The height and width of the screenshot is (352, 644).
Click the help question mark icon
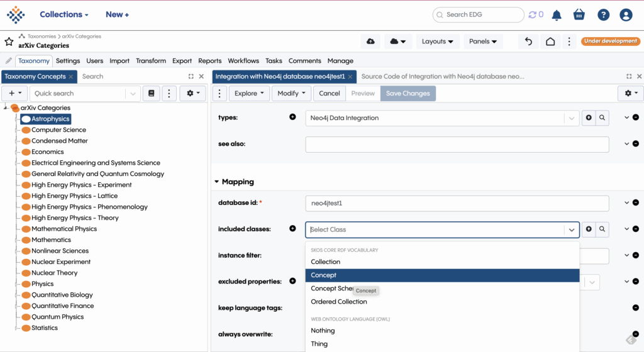pyautogui.click(x=603, y=15)
